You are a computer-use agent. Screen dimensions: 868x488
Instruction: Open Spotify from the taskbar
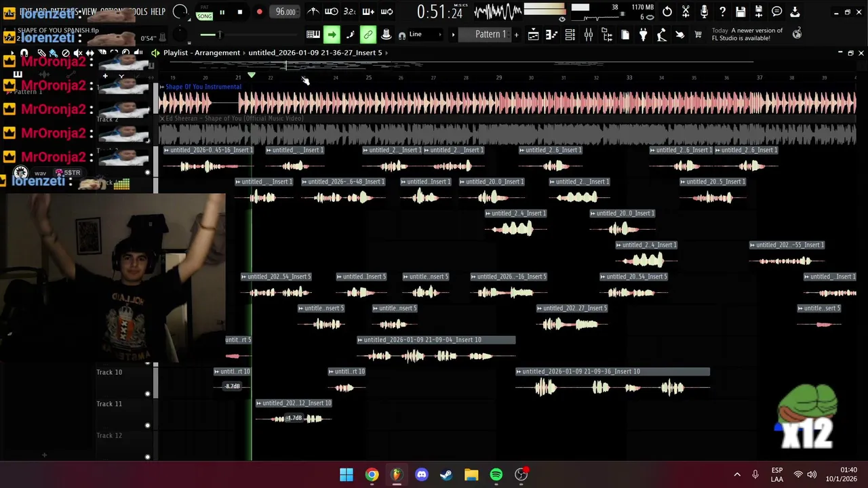click(496, 475)
